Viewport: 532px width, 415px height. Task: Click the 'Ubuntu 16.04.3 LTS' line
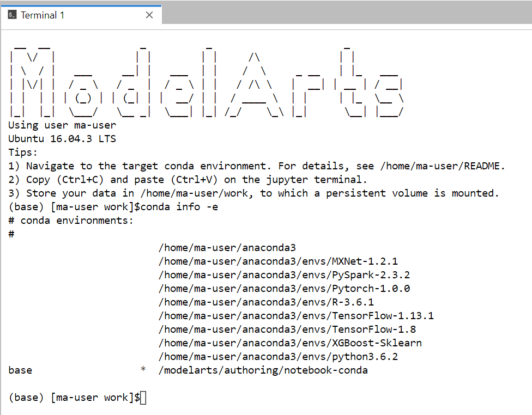(x=62, y=139)
